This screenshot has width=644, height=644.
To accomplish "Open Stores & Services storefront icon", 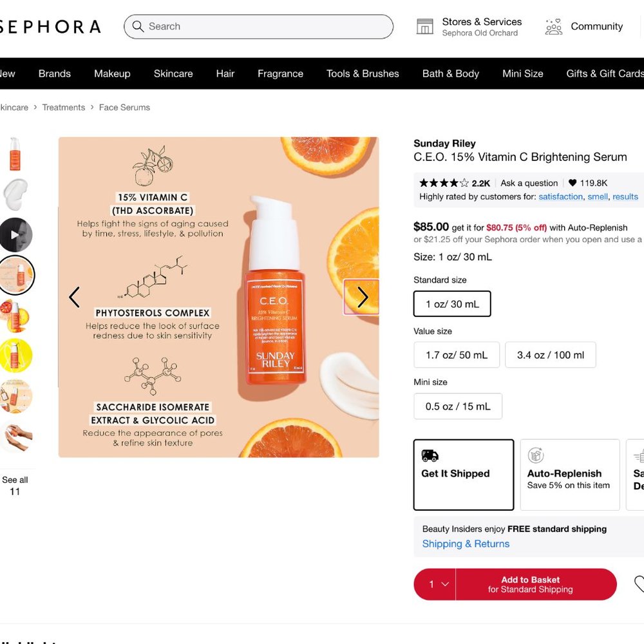I will point(425,26).
